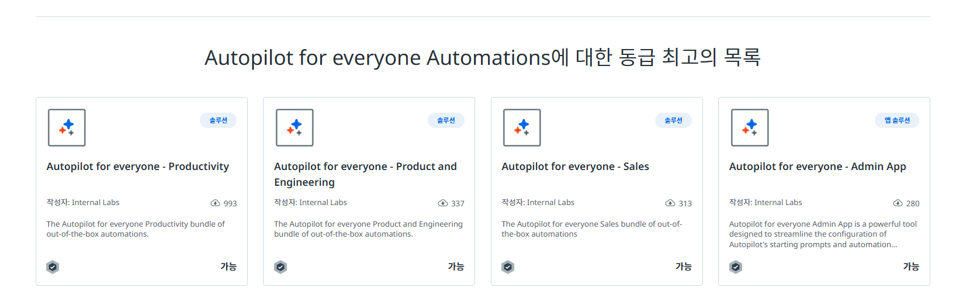
Task: Click author Internal Labs on Productivity card
Action: click(x=95, y=203)
